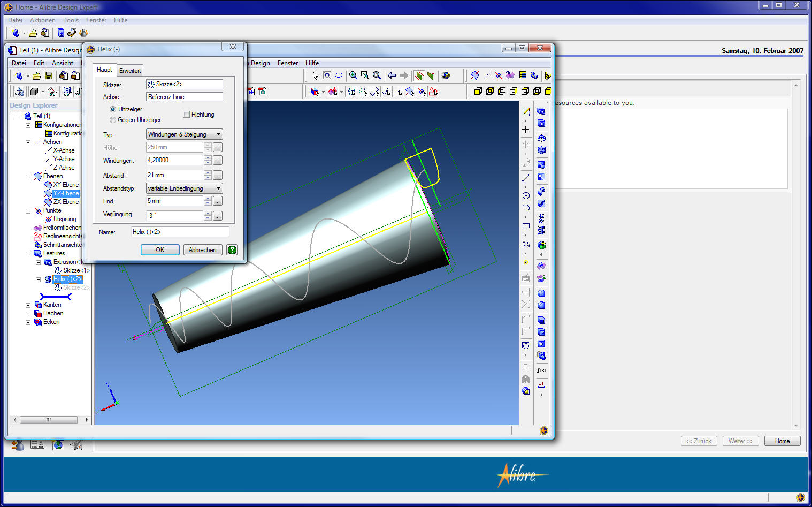Switch to the Erweitert tab
Screen dimensions: 812x507
[130, 71]
